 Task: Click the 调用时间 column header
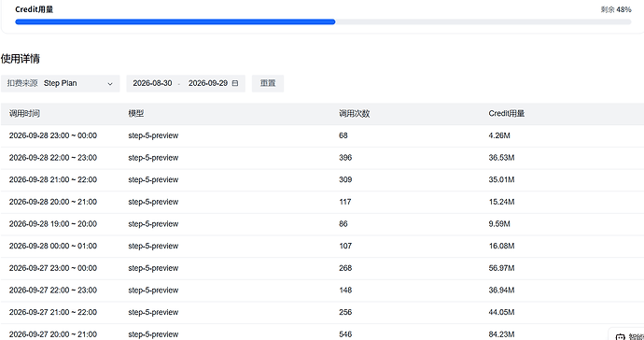[24, 114]
